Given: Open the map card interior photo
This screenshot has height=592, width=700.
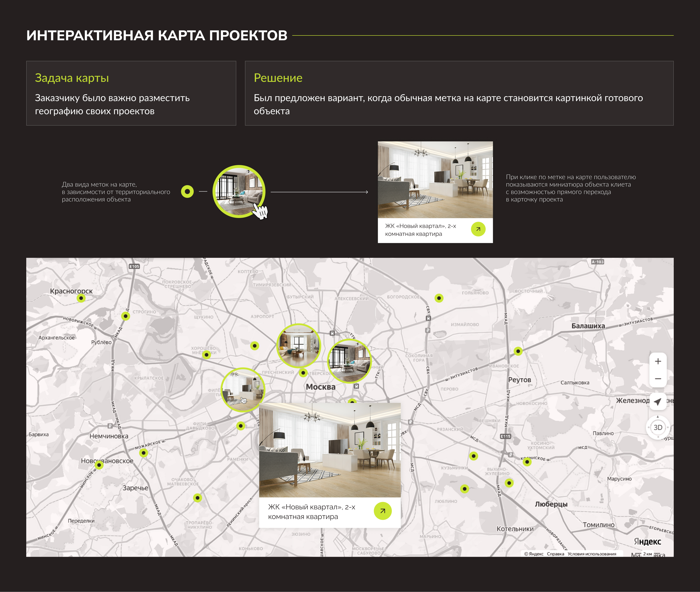Looking at the screenshot, I should 330,450.
